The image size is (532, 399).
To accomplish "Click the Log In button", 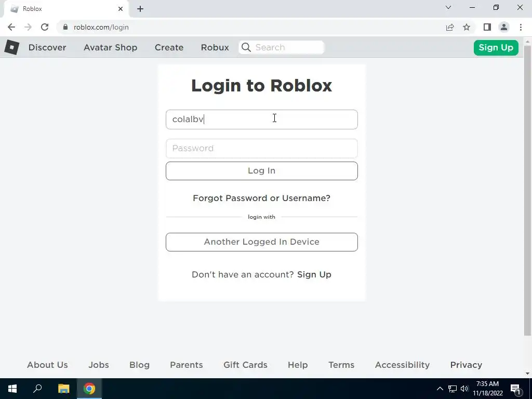I will pos(262,170).
